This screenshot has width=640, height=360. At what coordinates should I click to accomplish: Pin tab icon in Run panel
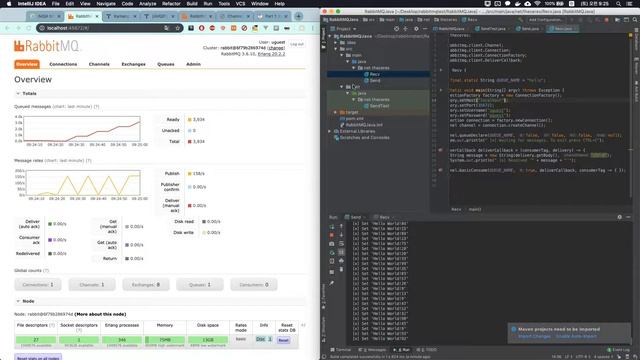(x=331, y=283)
